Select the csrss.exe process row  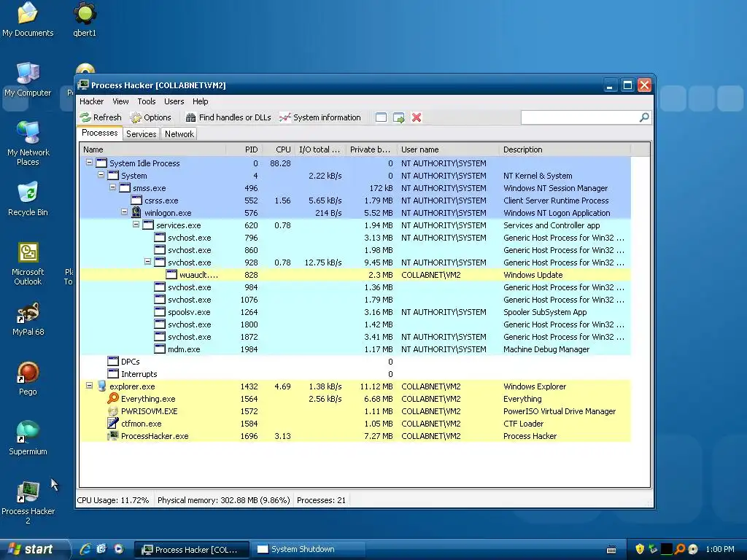click(x=355, y=201)
